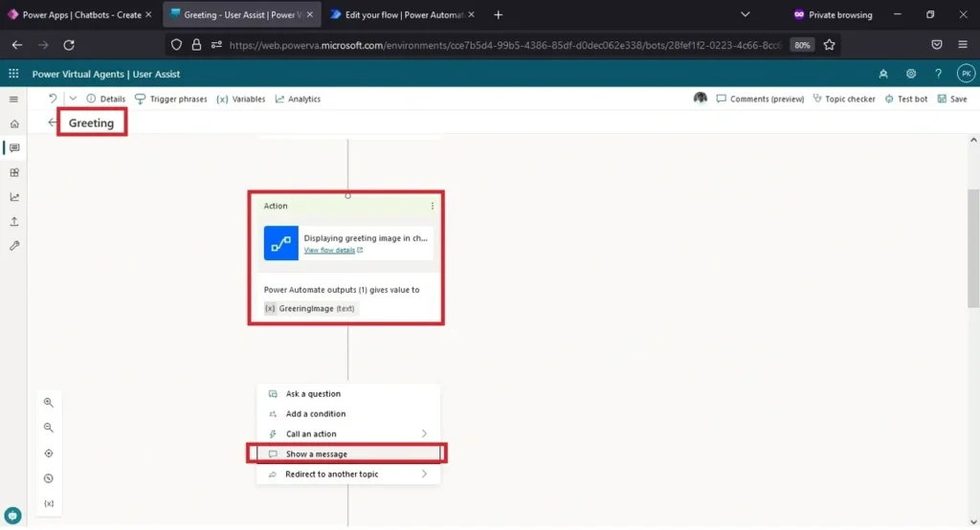Open Comments (preview) pane
Image resolution: width=980 pixels, height=530 pixels.
(x=760, y=99)
